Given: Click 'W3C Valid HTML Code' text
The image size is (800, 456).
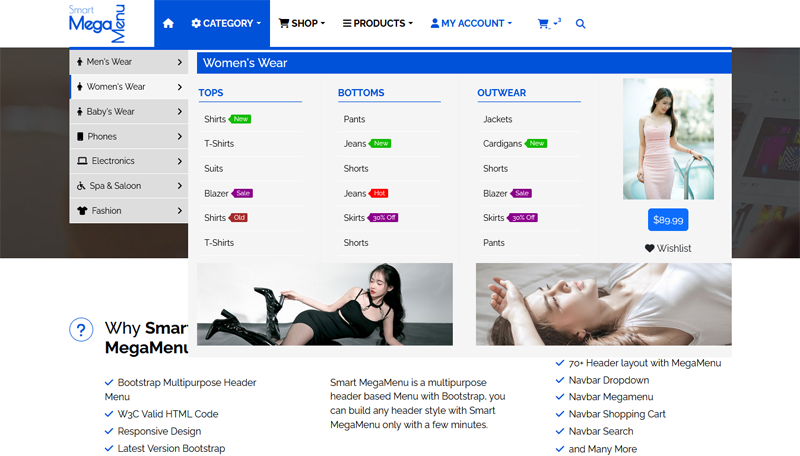Looking at the screenshot, I should coord(168,414).
